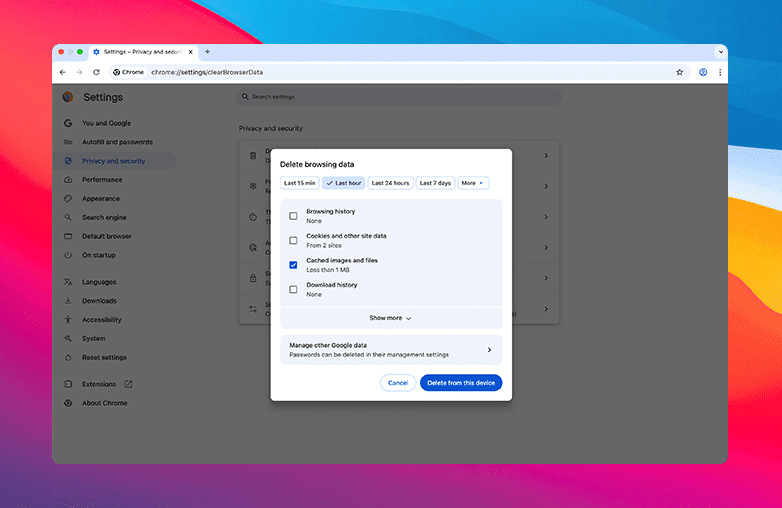The width and height of the screenshot is (782, 508).
Task: Open a new tab with plus button
Action: [207, 52]
